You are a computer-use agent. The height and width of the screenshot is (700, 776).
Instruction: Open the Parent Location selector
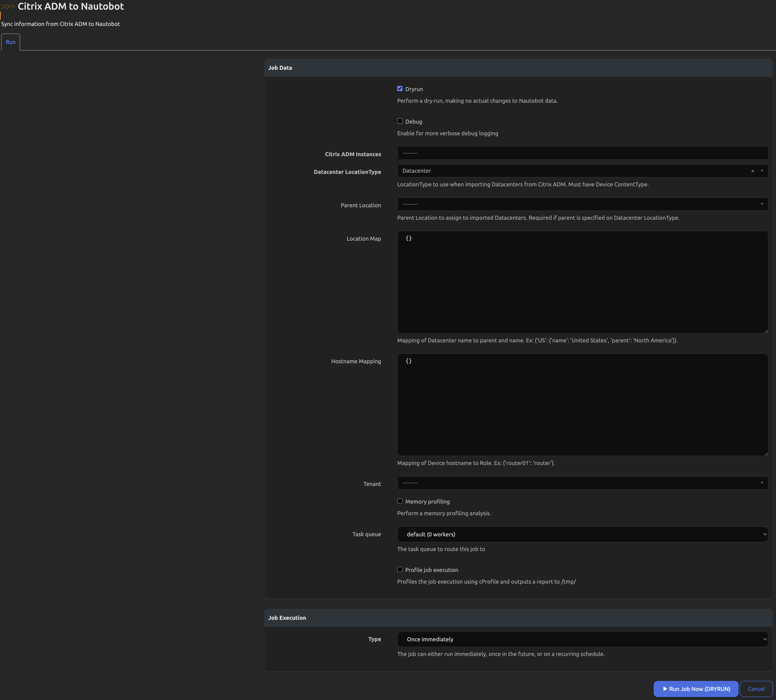click(x=577, y=204)
